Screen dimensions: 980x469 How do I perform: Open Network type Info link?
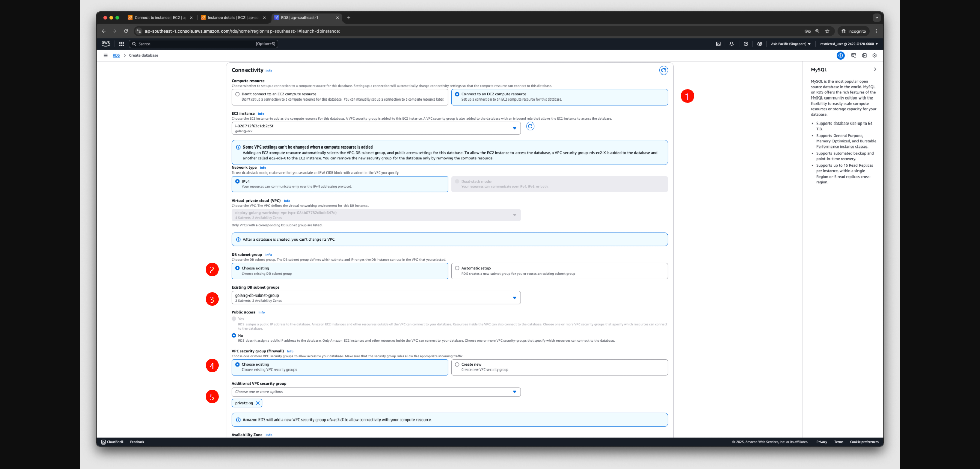[x=263, y=168]
